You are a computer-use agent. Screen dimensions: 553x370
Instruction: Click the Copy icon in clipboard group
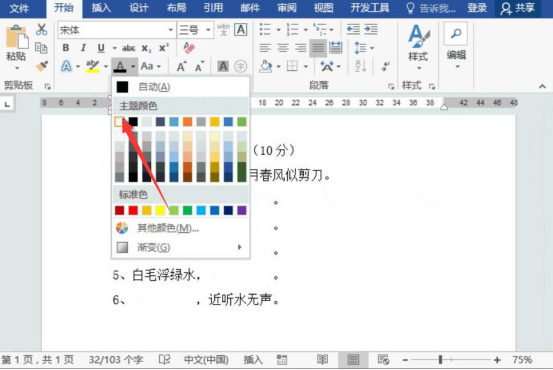[41, 48]
